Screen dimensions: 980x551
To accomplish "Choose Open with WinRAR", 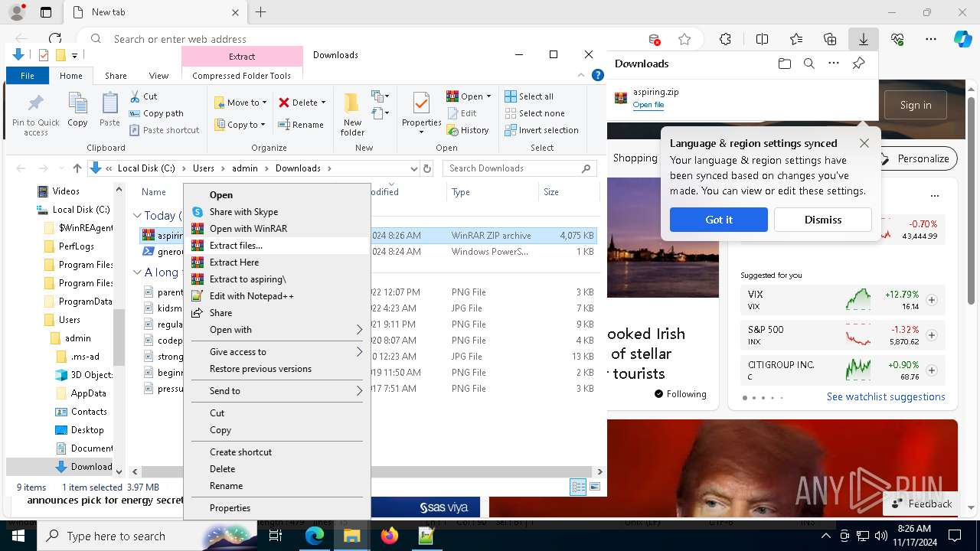I will pyautogui.click(x=276, y=229).
